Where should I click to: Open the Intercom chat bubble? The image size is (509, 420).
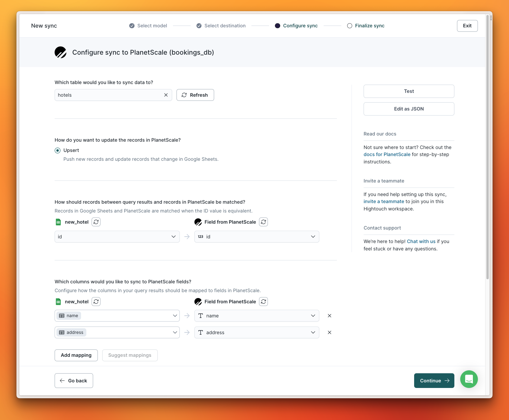[469, 379]
